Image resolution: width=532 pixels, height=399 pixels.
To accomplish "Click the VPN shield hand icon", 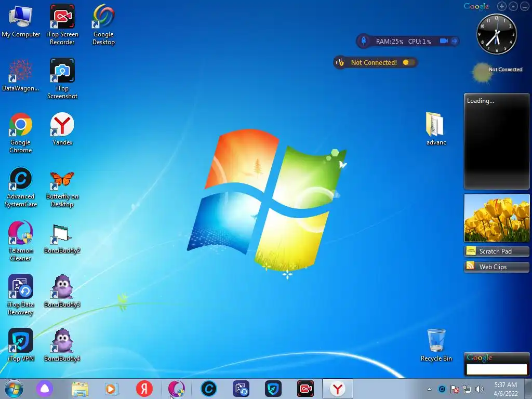I will click(x=340, y=62).
